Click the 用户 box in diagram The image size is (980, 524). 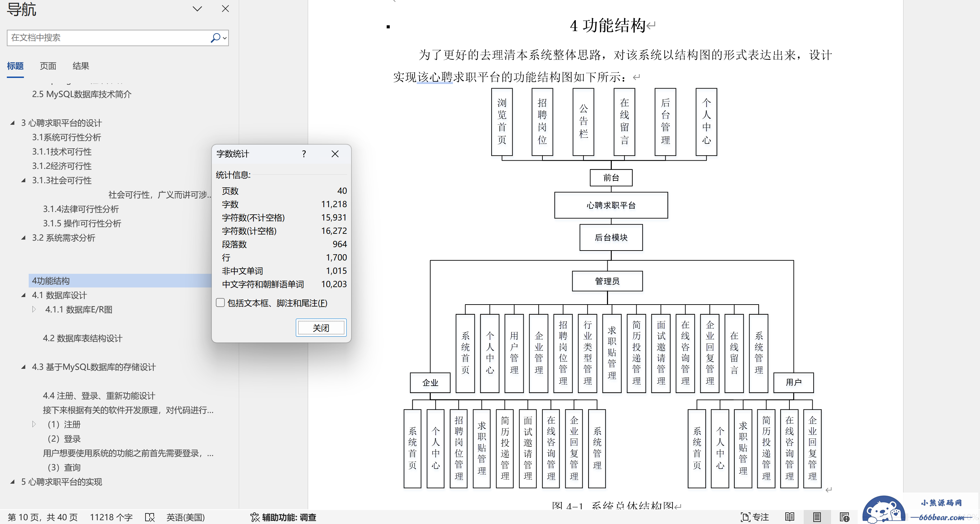click(x=793, y=382)
